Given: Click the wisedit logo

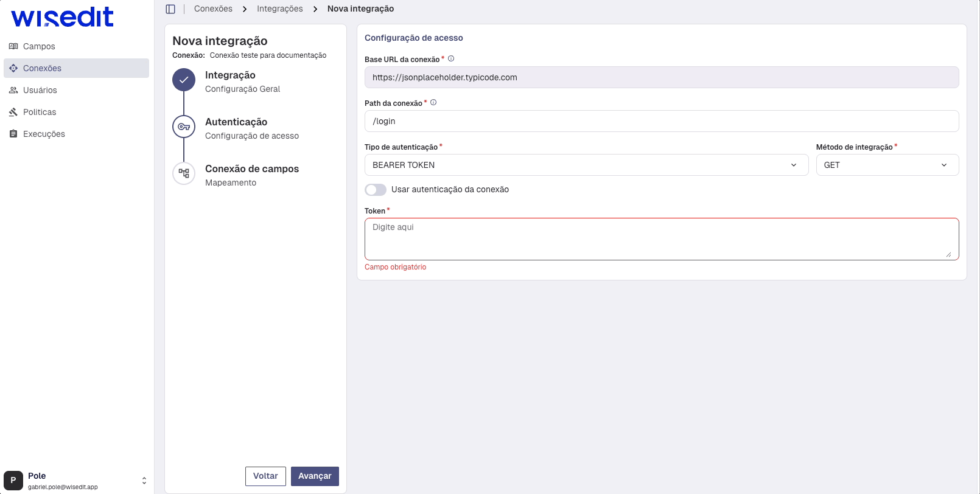Looking at the screenshot, I should point(62,18).
